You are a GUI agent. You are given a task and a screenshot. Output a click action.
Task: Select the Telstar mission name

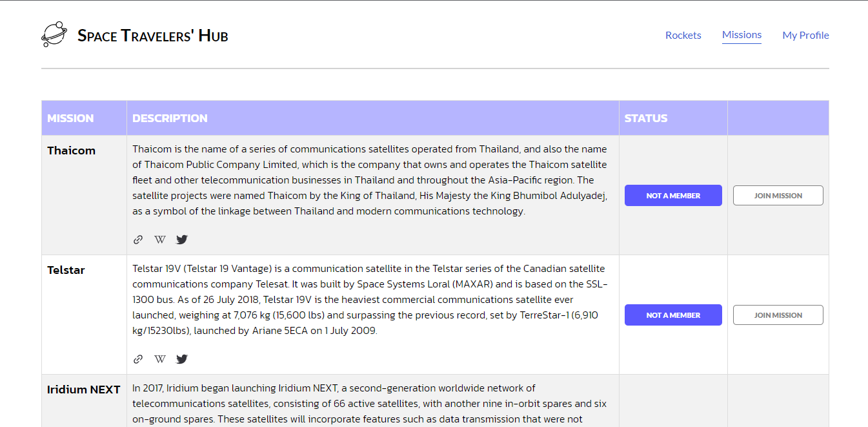pos(66,270)
